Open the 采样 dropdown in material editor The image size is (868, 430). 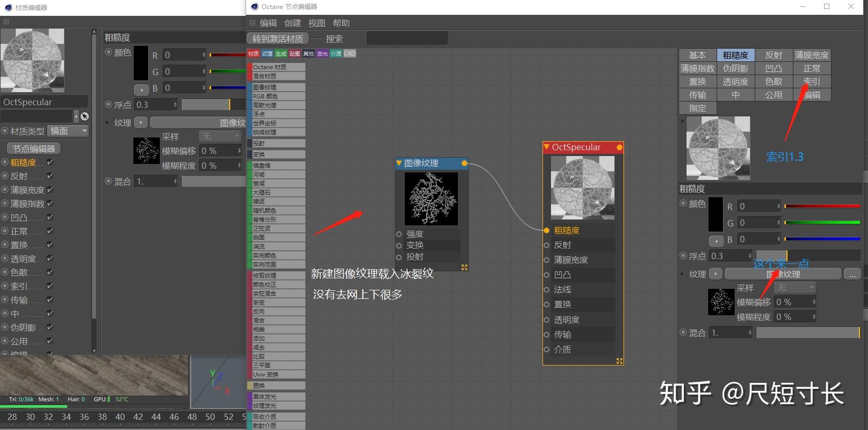(220, 136)
